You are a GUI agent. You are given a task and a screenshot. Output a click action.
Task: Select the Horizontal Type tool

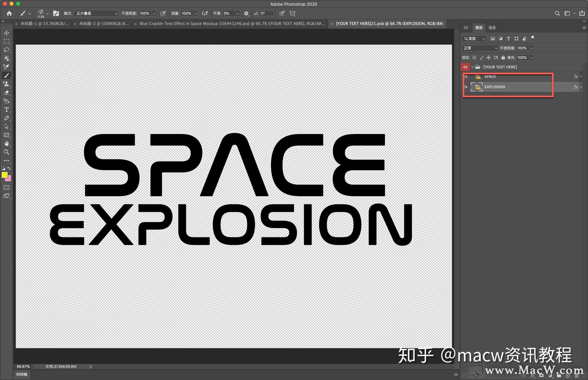[x=7, y=109]
